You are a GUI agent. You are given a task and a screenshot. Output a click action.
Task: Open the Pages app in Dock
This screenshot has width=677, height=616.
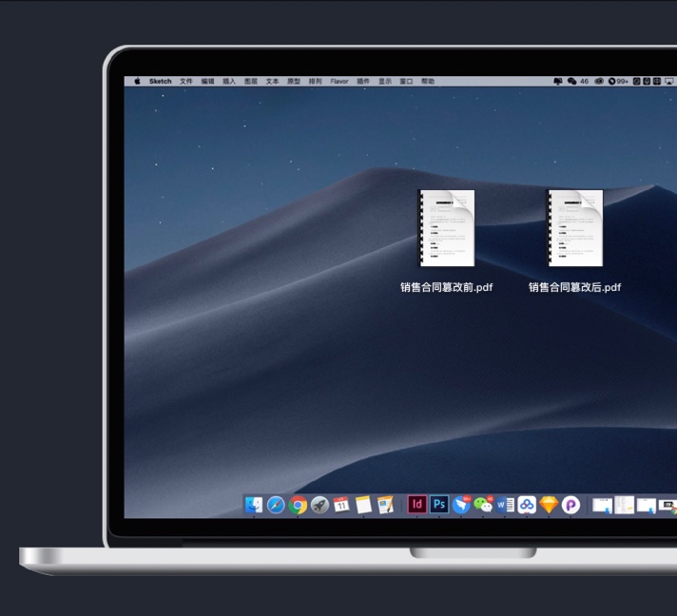tap(385, 505)
